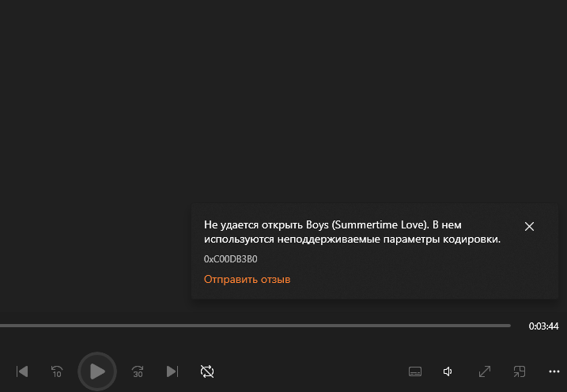This screenshot has width=567, height=392.
Task: Toggle repeat mode
Action: (207, 371)
